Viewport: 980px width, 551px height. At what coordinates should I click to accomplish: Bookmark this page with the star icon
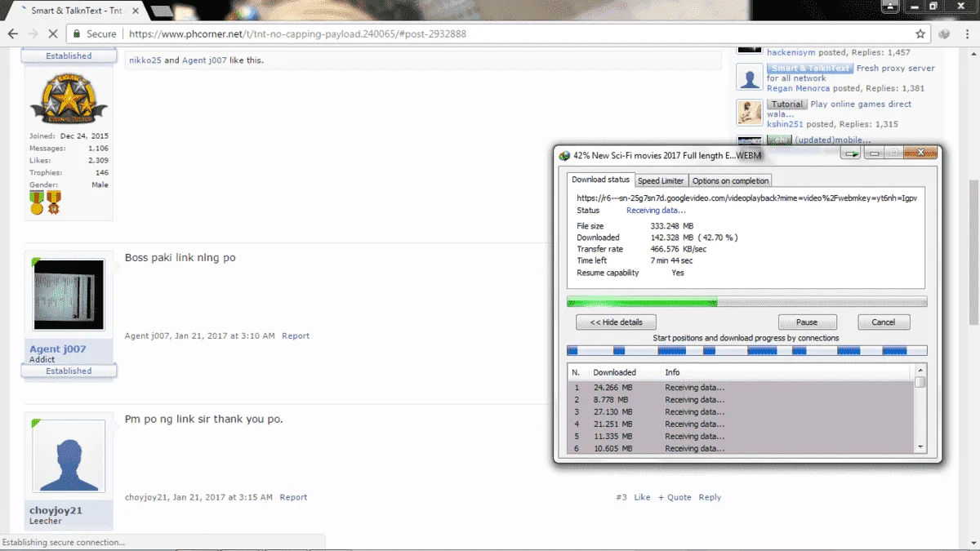tap(920, 34)
